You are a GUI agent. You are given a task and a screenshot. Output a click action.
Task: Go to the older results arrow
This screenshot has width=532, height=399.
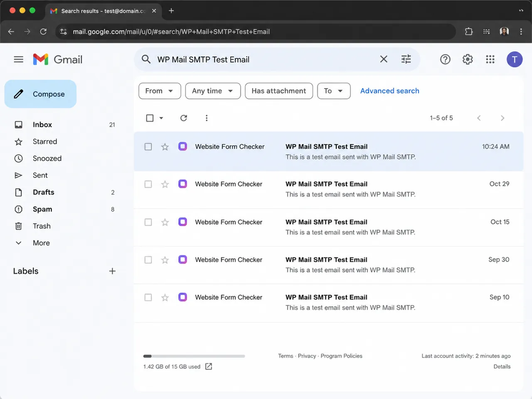pyautogui.click(x=502, y=118)
